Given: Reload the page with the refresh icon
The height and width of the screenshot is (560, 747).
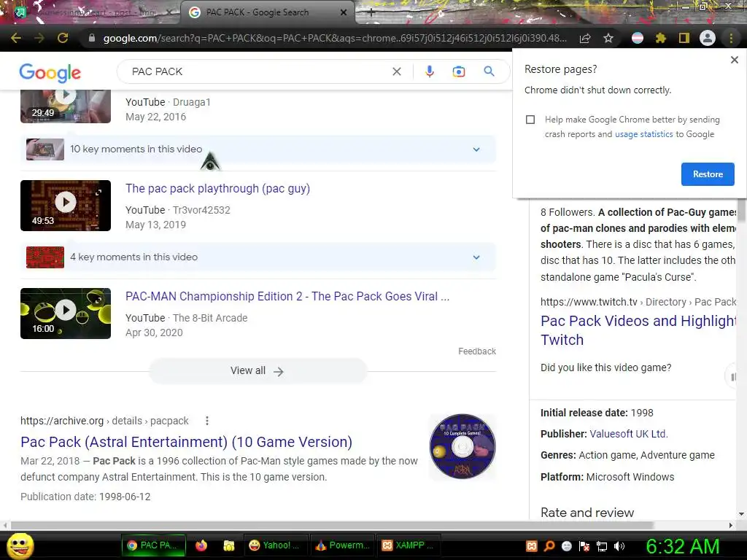Looking at the screenshot, I should [63, 38].
